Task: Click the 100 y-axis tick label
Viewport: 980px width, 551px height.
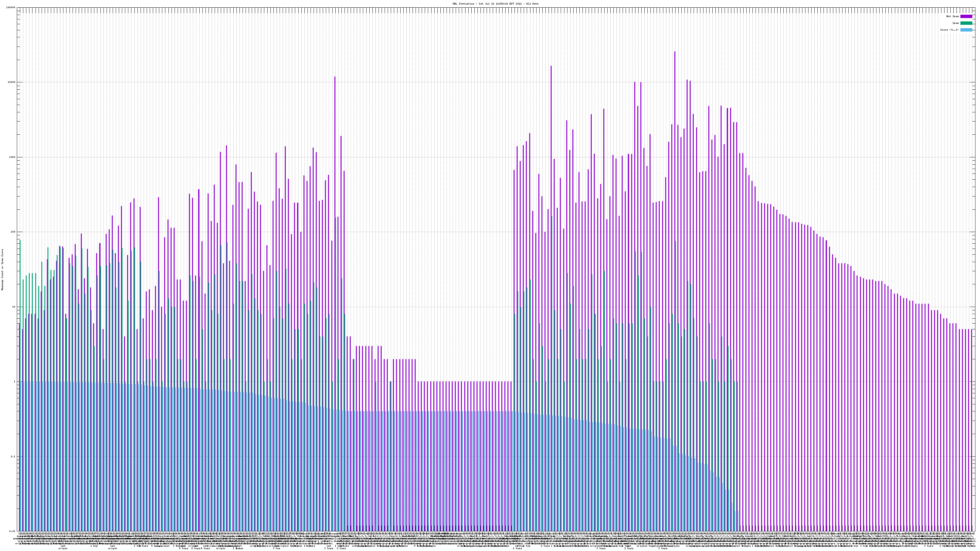Action: (13, 232)
